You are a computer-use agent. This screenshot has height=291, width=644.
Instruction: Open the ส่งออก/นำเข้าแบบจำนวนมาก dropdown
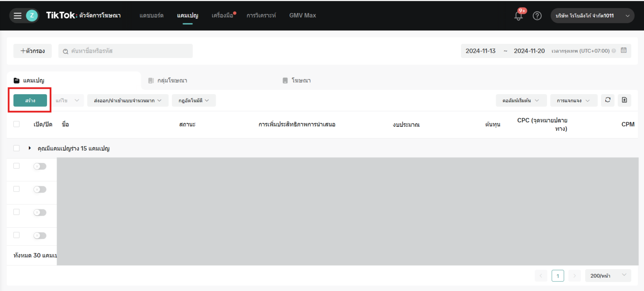pyautogui.click(x=127, y=100)
